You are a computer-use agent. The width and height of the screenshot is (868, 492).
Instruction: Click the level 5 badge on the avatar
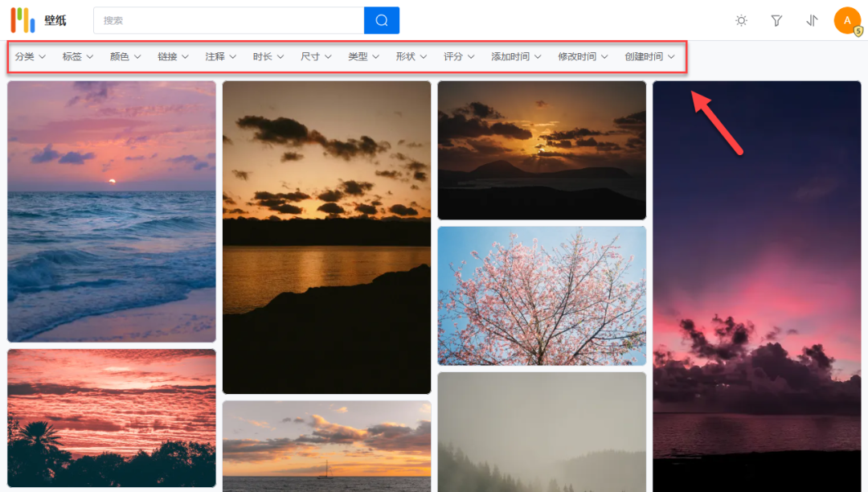tap(857, 30)
